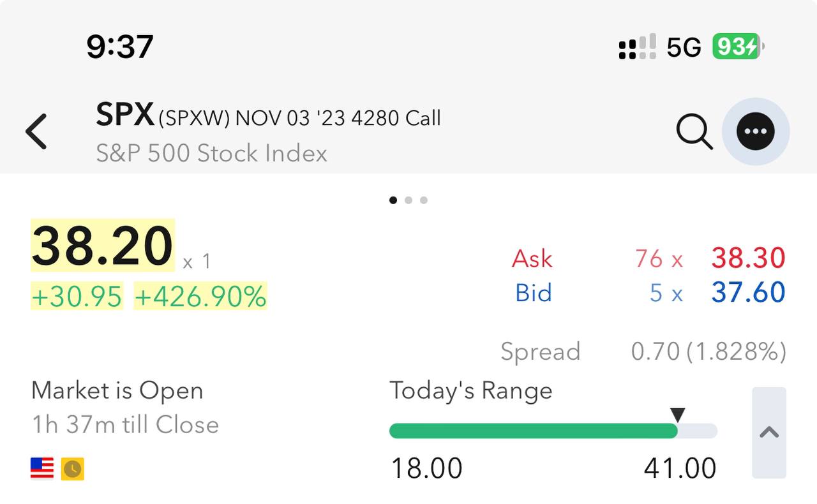Tap the Market is Open status
Viewport: 817px width, 504px height.
(x=117, y=390)
